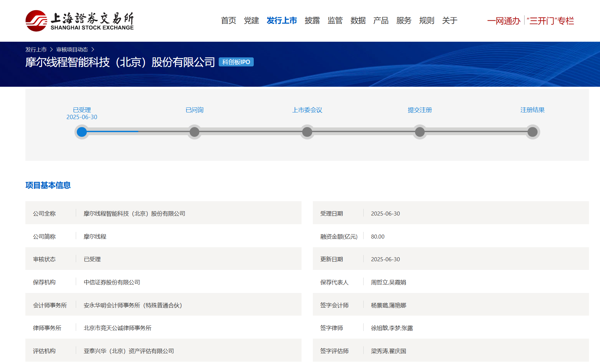Click the 融资金额 value 80.00

378,237
